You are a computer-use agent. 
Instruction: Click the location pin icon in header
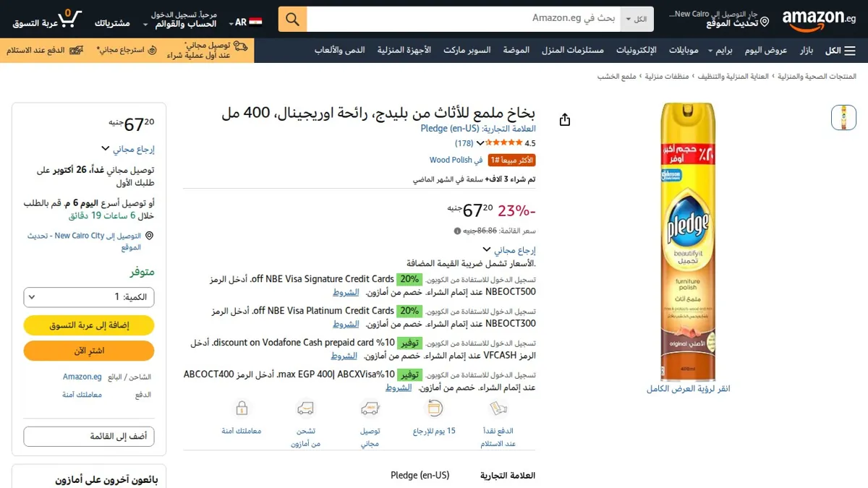765,23
